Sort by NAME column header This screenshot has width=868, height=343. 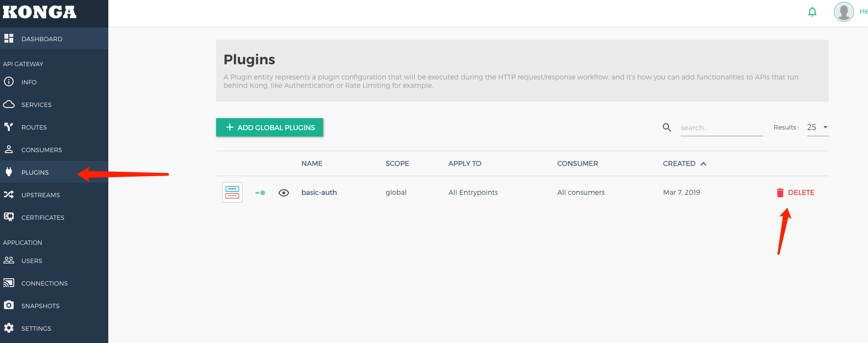tap(312, 163)
